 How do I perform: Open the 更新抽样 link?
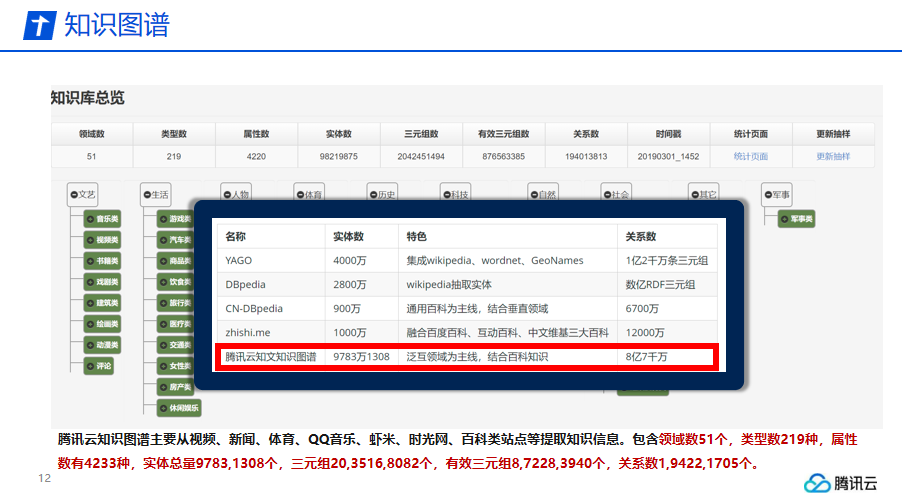832,156
